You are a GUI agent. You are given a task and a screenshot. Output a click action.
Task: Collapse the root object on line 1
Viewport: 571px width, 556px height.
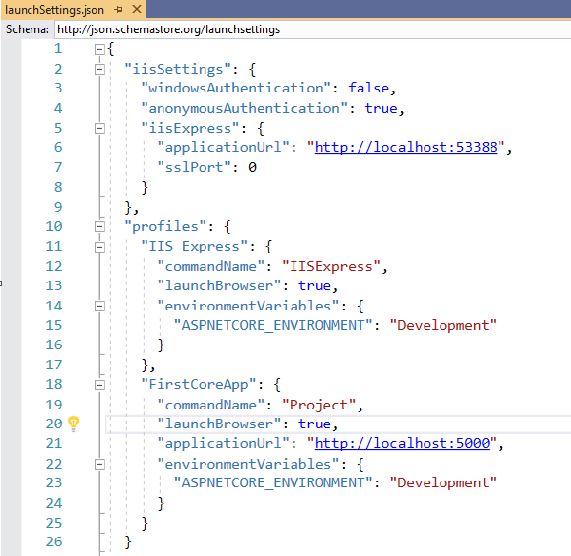[99, 49]
